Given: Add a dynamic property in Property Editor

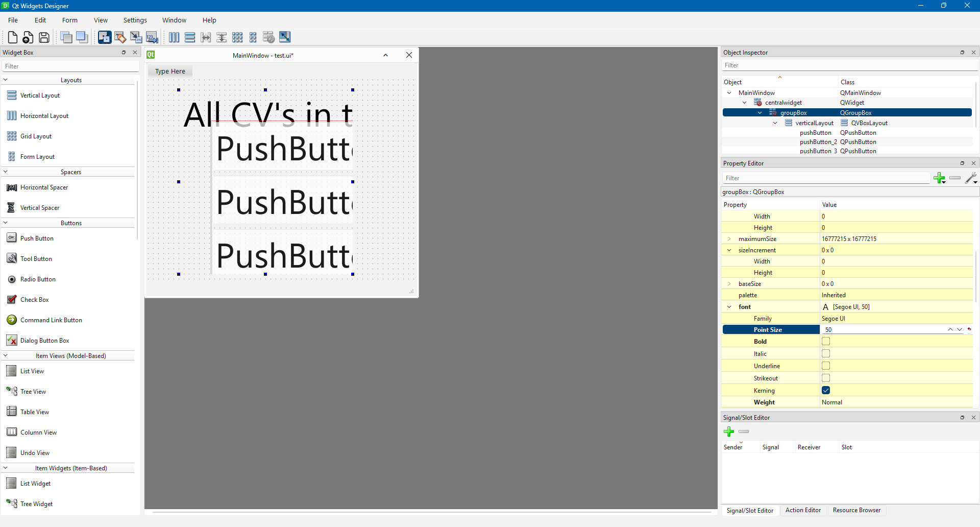Looking at the screenshot, I should pos(940,178).
